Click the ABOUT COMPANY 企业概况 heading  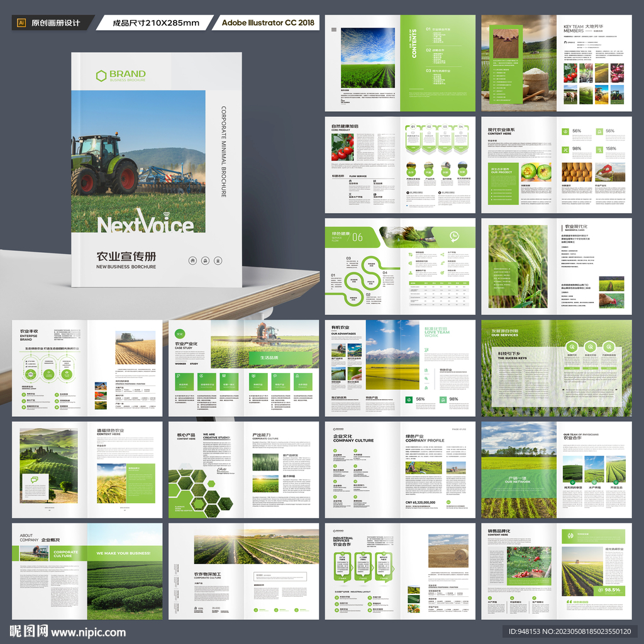coord(40,538)
